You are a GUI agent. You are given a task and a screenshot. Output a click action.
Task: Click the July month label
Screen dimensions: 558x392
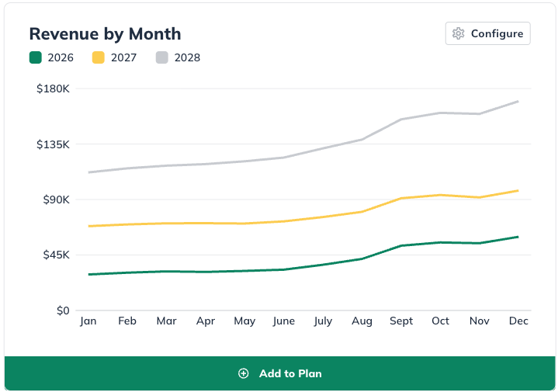coord(323,321)
